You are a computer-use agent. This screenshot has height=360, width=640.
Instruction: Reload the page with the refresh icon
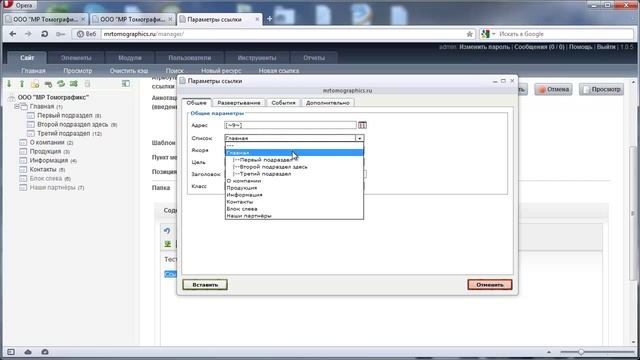coord(44,34)
